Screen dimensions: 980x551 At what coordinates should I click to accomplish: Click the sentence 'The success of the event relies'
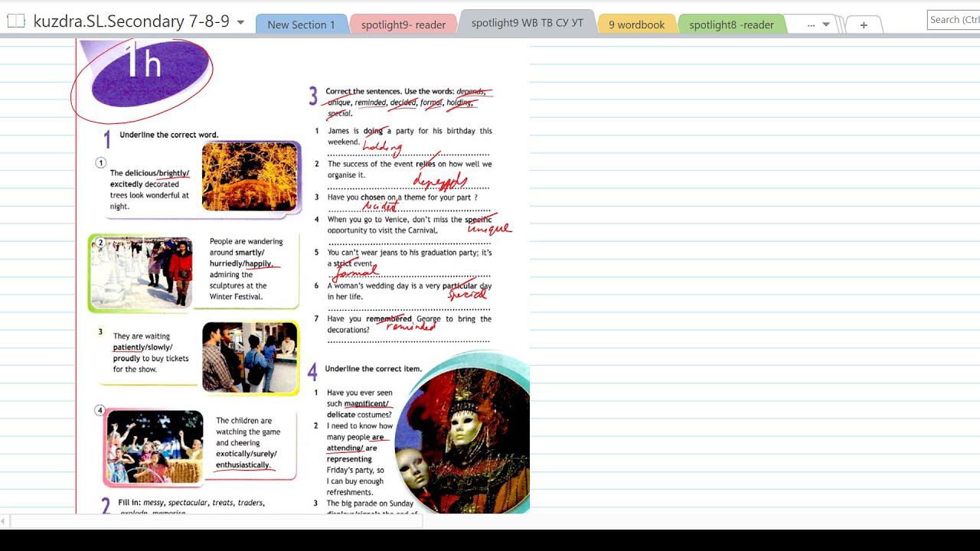pos(410,169)
